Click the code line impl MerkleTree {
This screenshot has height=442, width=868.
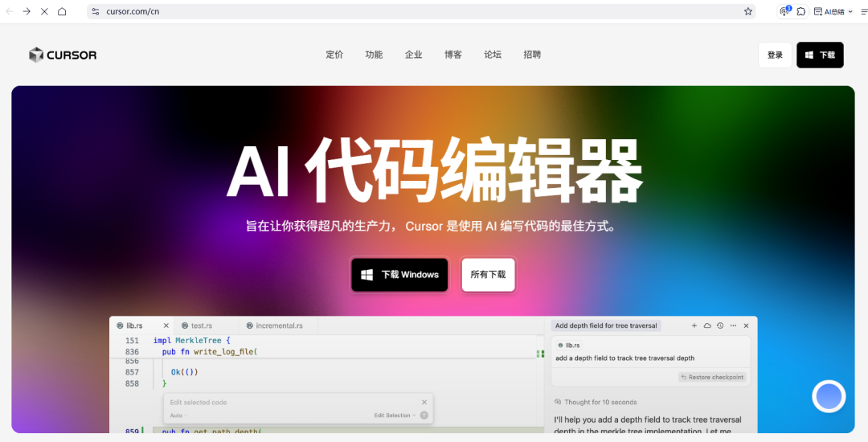[x=191, y=341]
